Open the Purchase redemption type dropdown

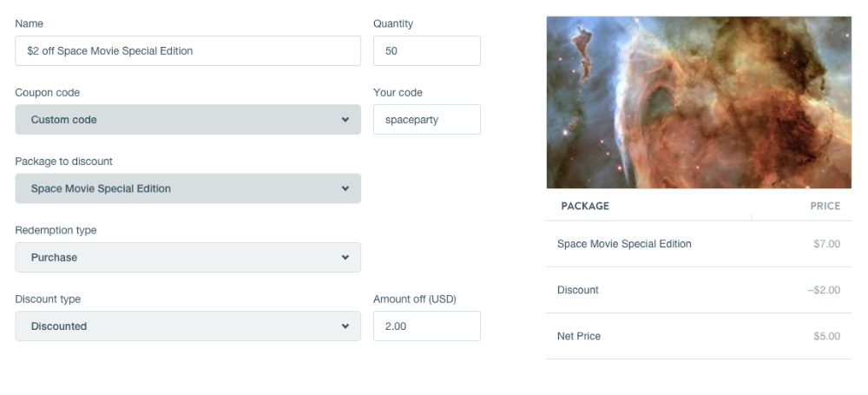pyautogui.click(x=187, y=258)
